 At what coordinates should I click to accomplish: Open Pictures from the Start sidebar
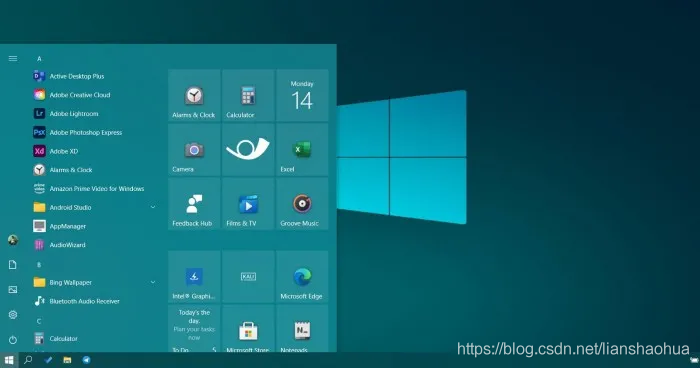(x=13, y=290)
